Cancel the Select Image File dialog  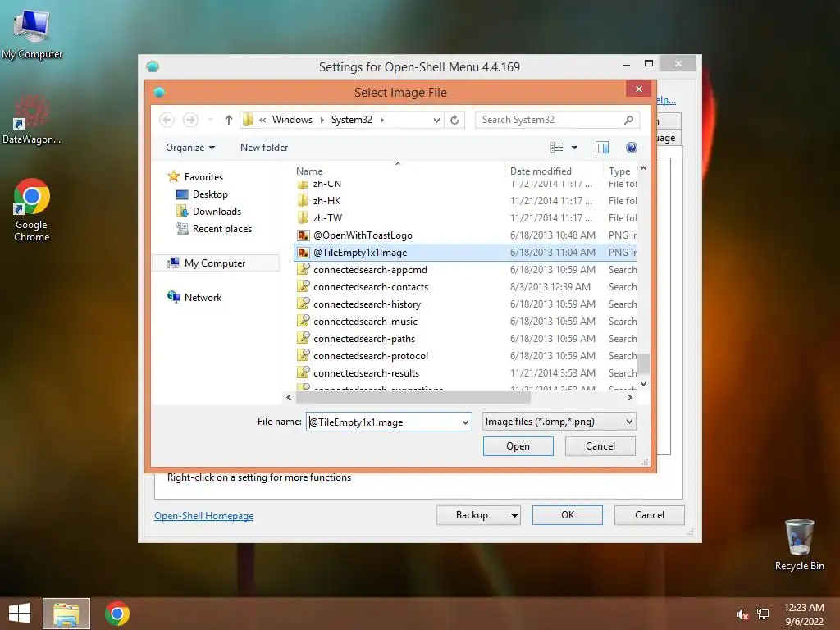coord(600,445)
